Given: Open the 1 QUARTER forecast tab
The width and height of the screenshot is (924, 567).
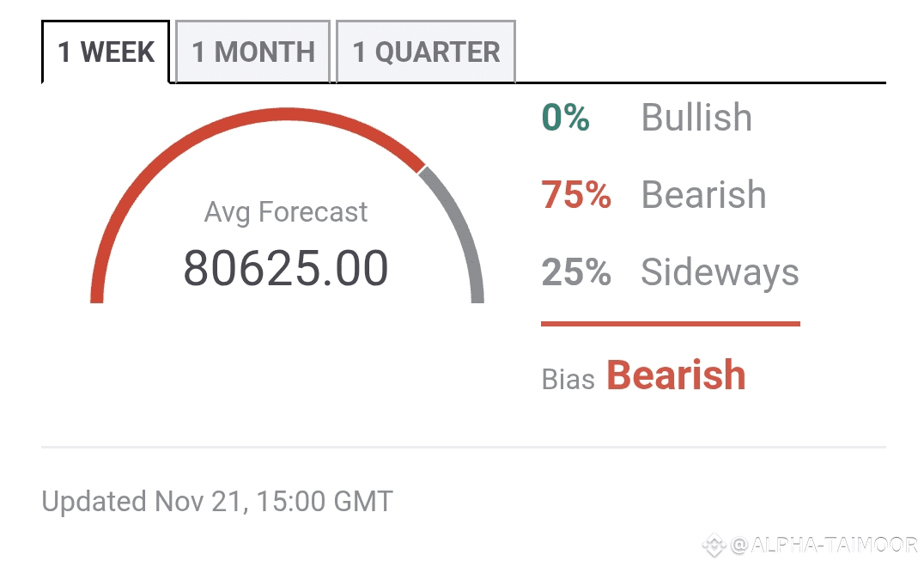Looking at the screenshot, I should [426, 52].
